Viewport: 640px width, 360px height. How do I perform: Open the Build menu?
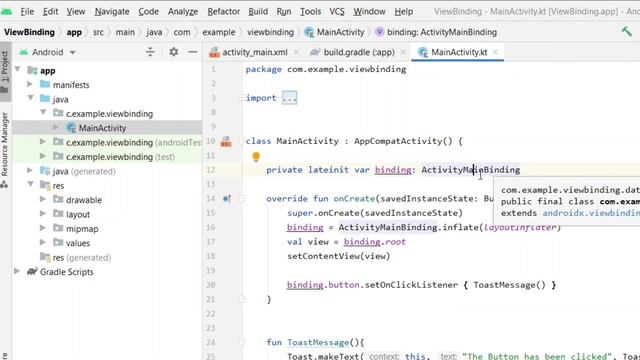pos(258,11)
